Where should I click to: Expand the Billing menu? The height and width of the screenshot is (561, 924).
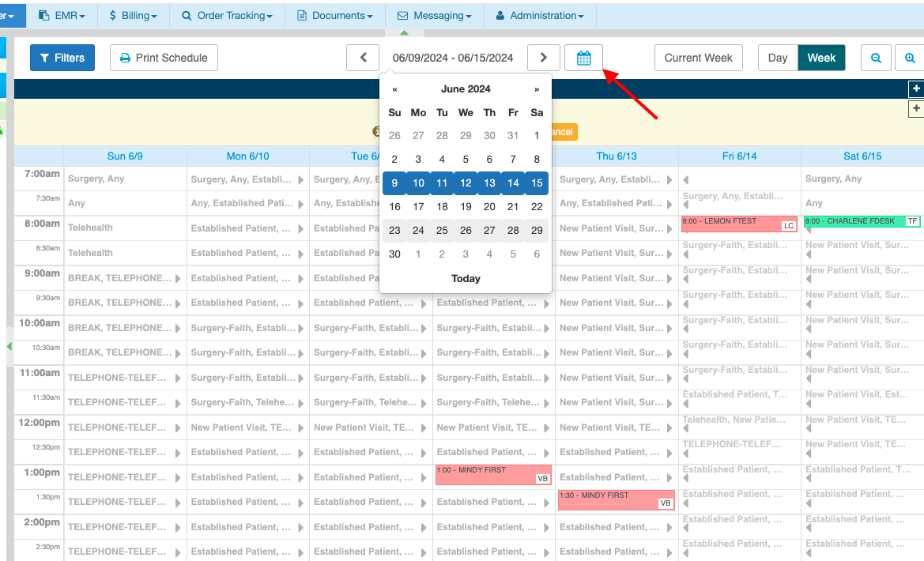click(133, 15)
